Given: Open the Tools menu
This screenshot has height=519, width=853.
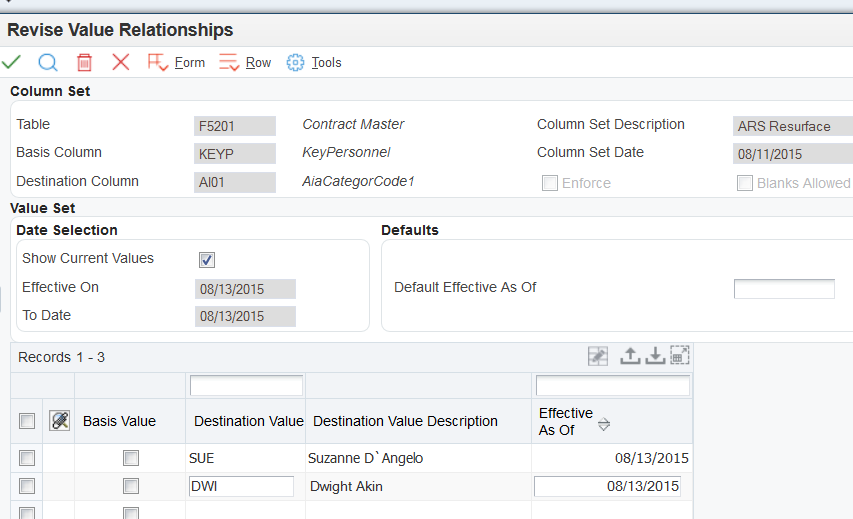Looking at the screenshot, I should 314,62.
